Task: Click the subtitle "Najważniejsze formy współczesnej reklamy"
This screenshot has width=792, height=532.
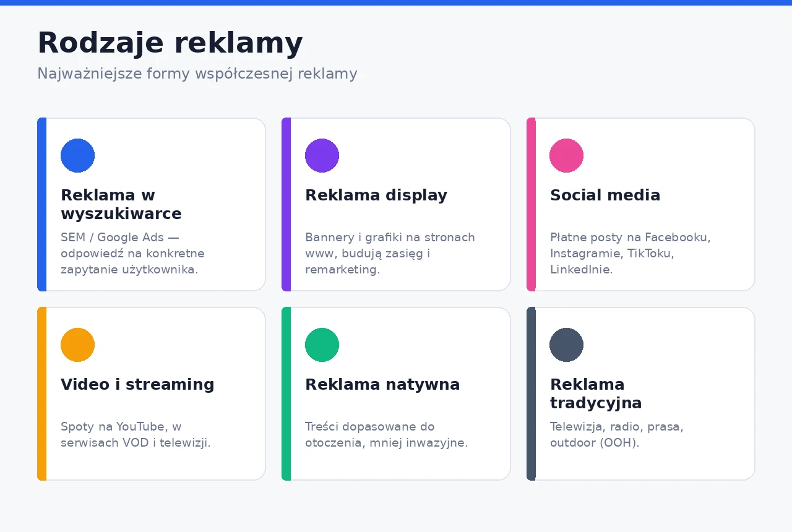Action: pos(197,74)
